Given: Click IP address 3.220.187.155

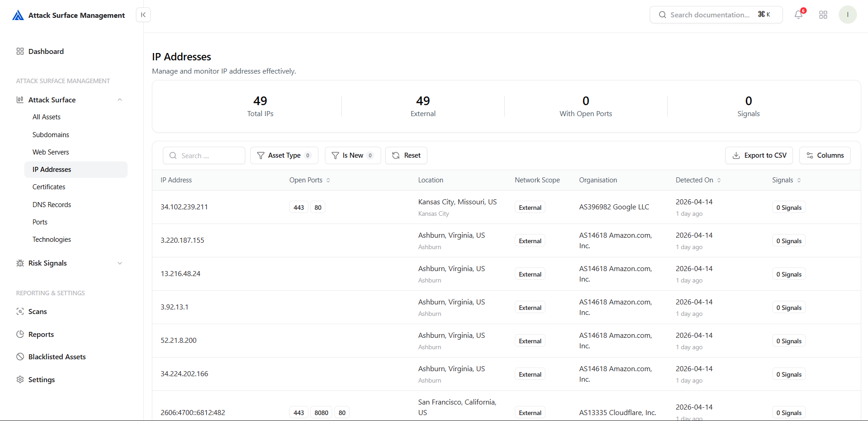Looking at the screenshot, I should point(183,240).
